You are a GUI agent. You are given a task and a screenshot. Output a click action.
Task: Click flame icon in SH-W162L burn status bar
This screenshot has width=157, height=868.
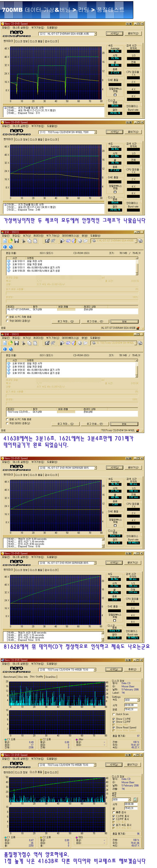tap(137, 430)
